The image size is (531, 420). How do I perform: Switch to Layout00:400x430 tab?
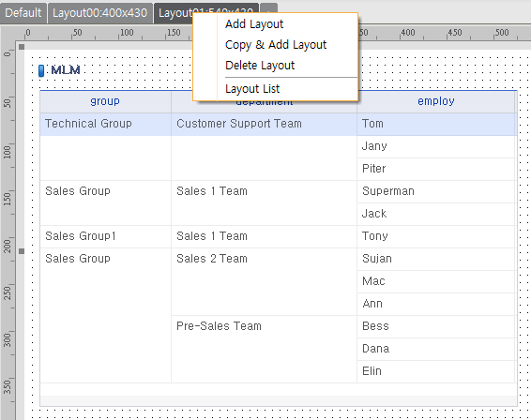point(99,13)
